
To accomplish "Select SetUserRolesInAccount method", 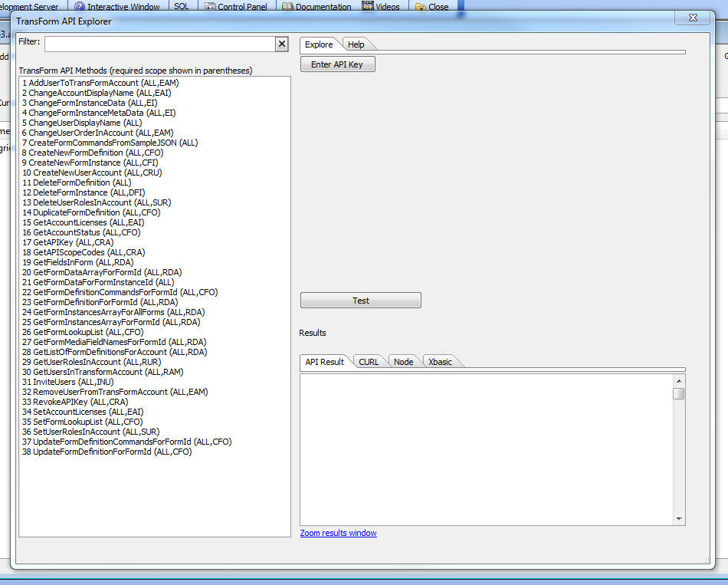I will pos(91,432).
